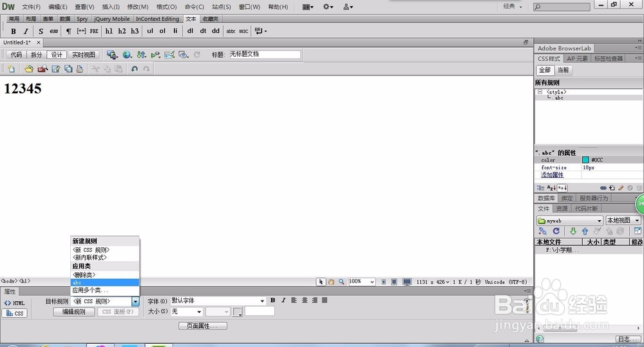Open the 经典 workspace switcher
This screenshot has width=644, height=347.
tap(513, 6)
